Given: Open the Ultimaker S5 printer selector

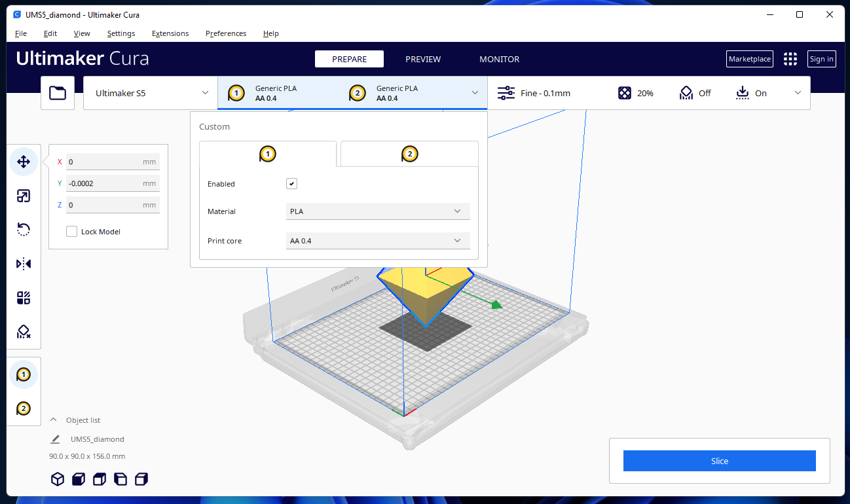Looking at the screenshot, I should (151, 93).
